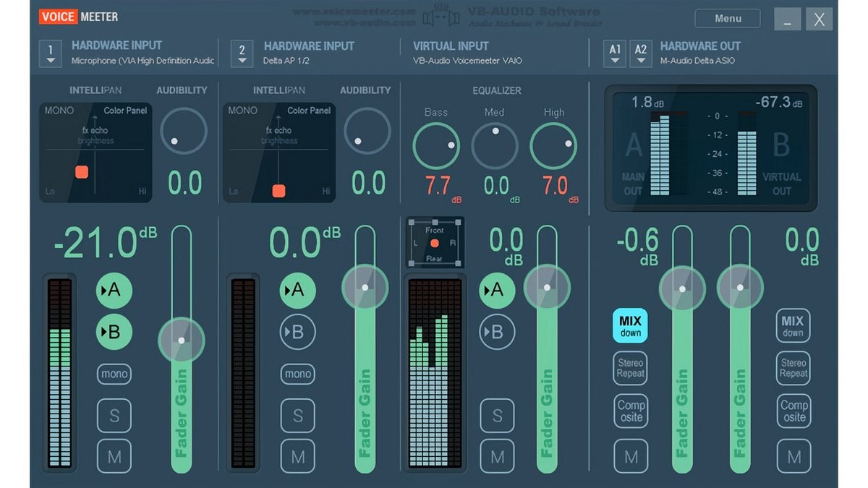
Task: Click the hardware input 1 fader gain knob
Action: click(x=182, y=340)
